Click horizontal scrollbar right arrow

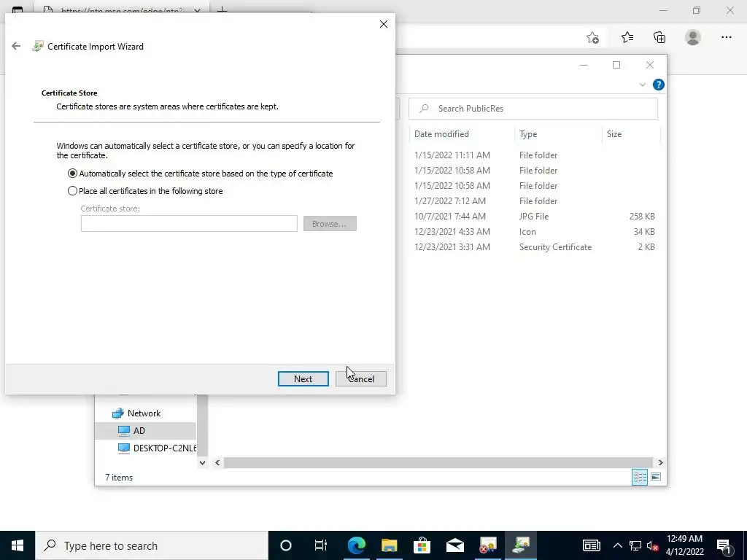660,462
